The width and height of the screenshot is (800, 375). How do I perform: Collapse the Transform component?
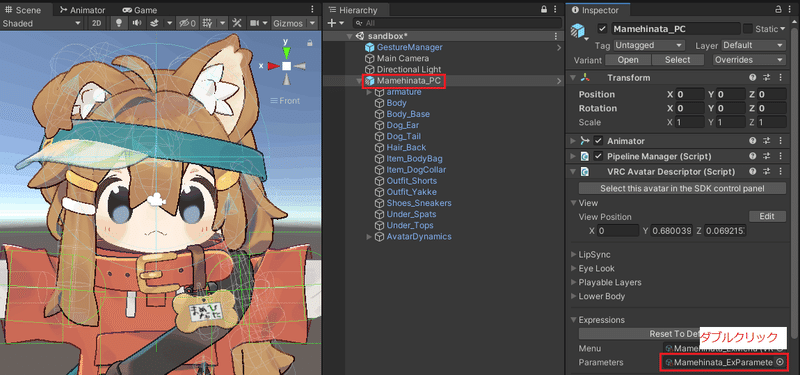[572, 78]
